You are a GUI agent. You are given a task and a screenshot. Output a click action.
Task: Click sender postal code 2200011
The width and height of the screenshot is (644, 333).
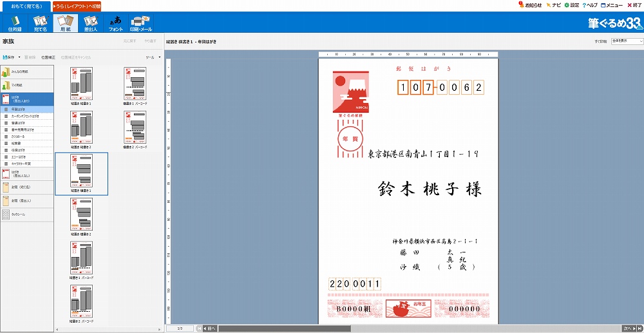pos(355,284)
